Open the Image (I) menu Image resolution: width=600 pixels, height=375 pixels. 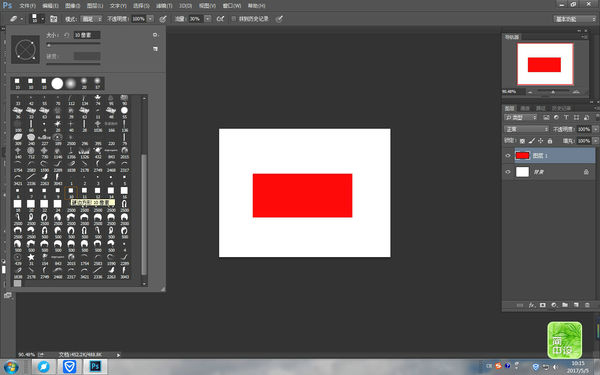point(72,6)
